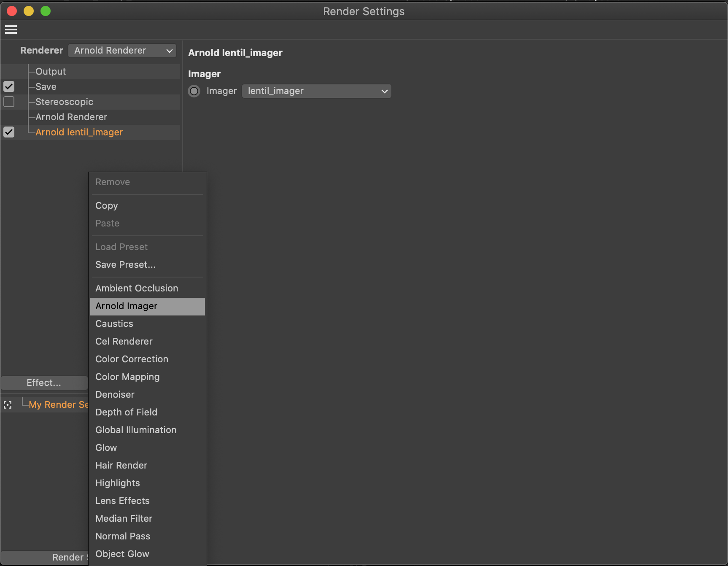Toggle the Imager animation dot
Screen dimensions: 728x566
(x=194, y=91)
